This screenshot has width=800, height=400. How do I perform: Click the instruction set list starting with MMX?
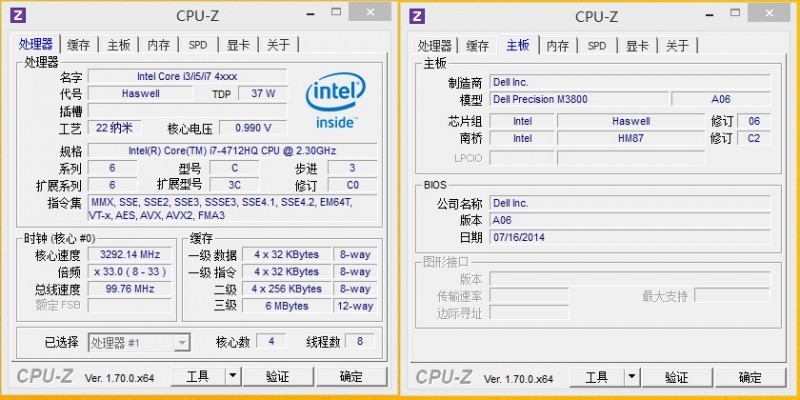tap(232, 208)
